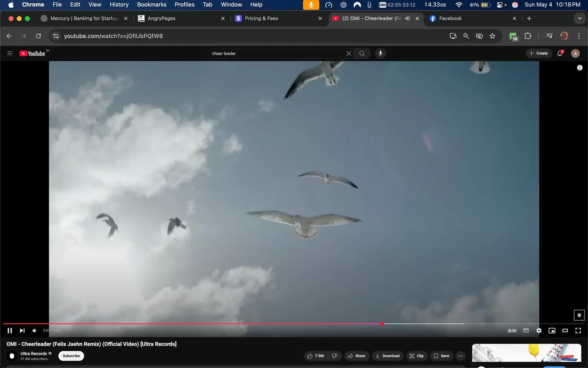Install app icon in address bar

point(453,36)
